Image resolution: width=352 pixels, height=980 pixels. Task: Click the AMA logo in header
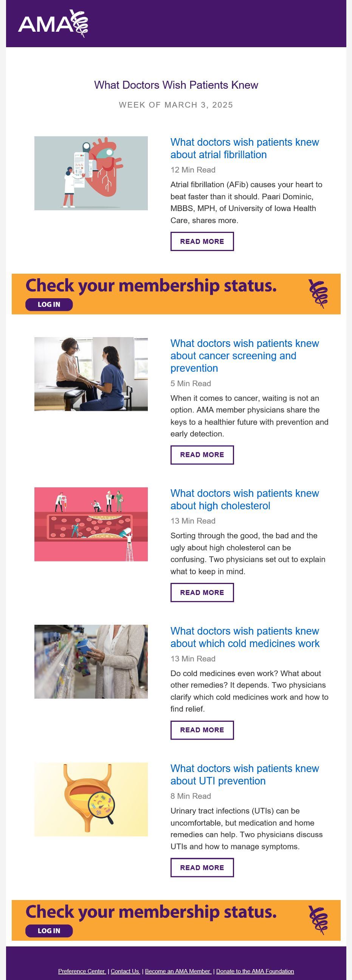point(53,23)
